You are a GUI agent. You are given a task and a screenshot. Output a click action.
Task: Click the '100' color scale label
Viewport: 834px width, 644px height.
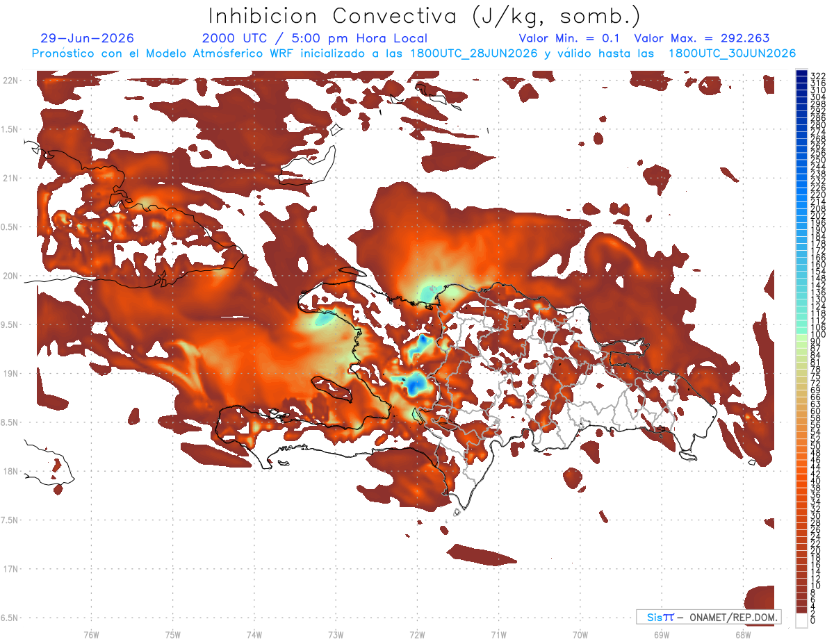[818, 335]
